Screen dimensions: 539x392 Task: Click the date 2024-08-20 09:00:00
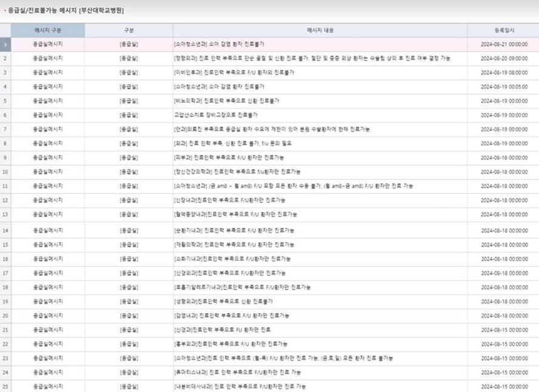504,58
